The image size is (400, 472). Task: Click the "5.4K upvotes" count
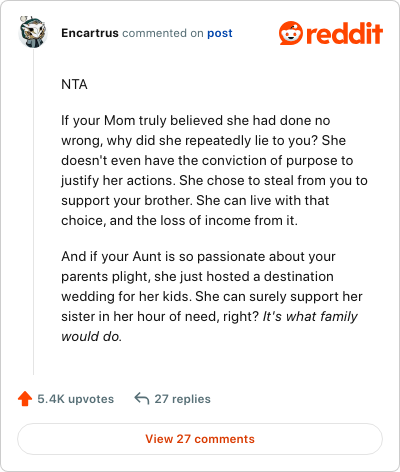(76, 399)
